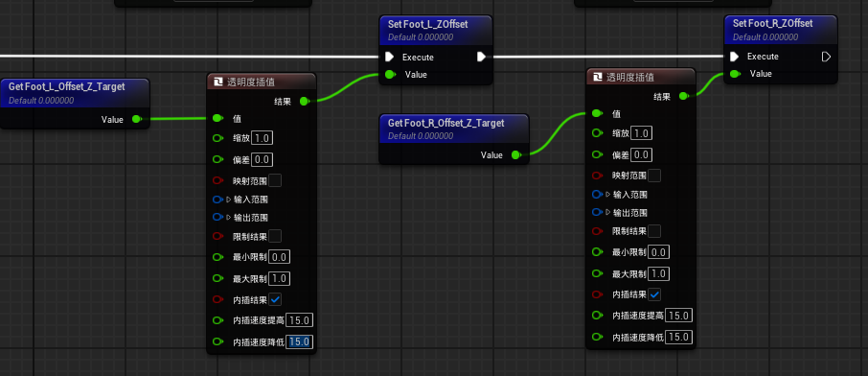Edit 最小限制 value field on Foot_L 透明度插值 node
Screen dimensions: 868x376
click(x=279, y=257)
